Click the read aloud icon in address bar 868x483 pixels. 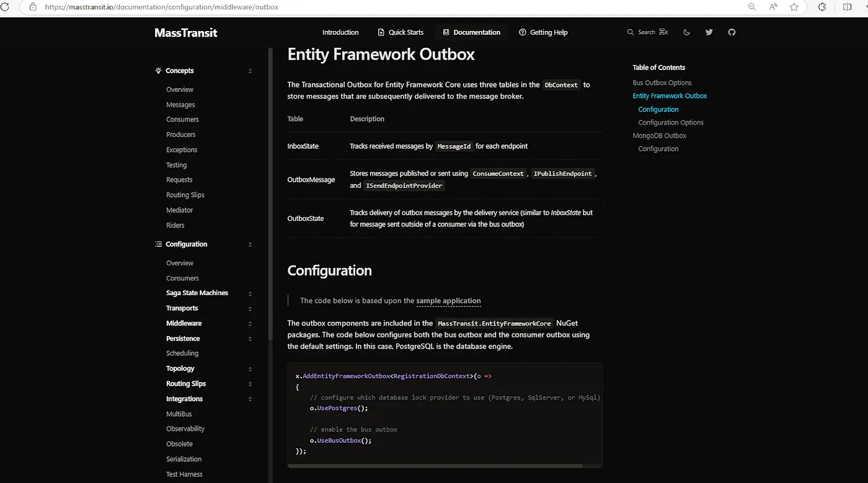pyautogui.click(x=773, y=7)
